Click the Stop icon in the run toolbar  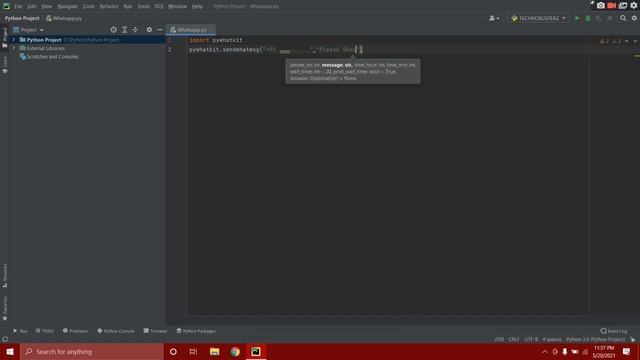[610, 18]
